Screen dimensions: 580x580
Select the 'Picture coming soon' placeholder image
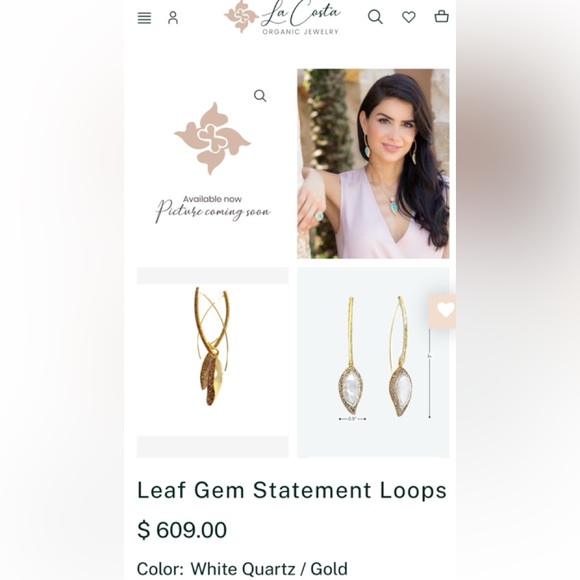[x=213, y=163]
